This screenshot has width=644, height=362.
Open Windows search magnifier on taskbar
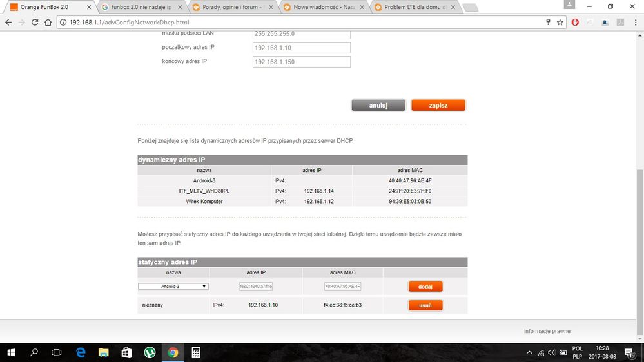coord(34,352)
